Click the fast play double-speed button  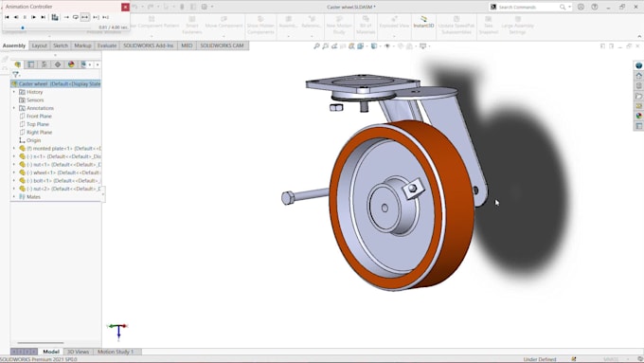coord(105,17)
